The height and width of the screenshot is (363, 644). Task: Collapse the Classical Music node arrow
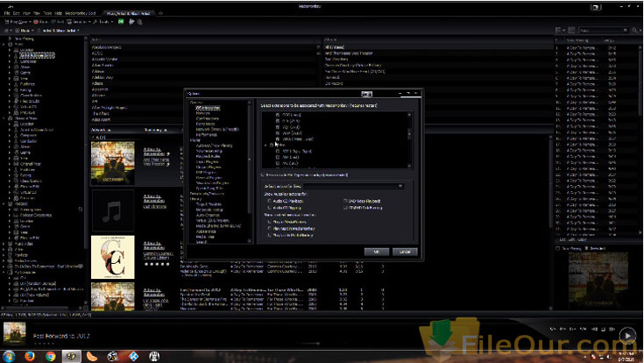coord(4,118)
